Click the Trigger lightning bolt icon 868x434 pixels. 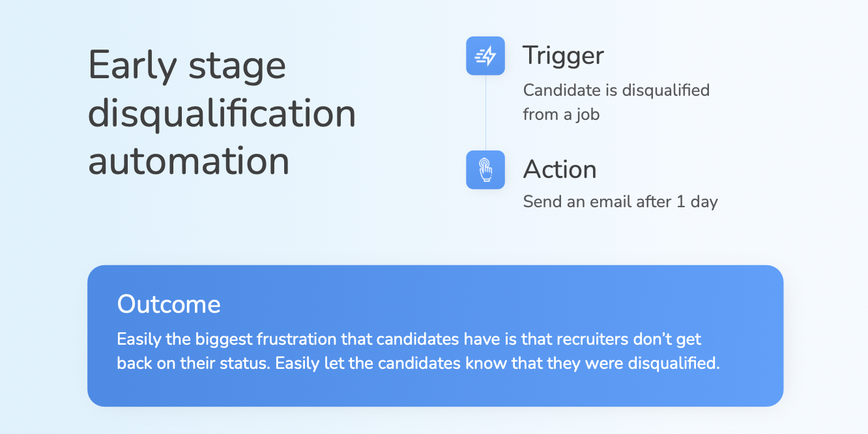coord(485,56)
